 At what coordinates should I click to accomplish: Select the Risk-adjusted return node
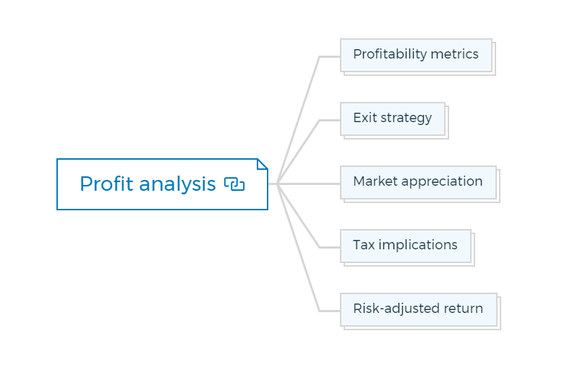[419, 309]
